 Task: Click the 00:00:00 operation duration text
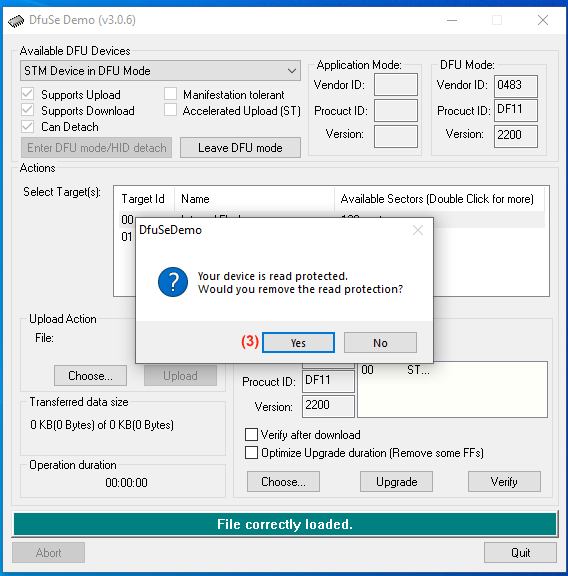click(x=126, y=482)
